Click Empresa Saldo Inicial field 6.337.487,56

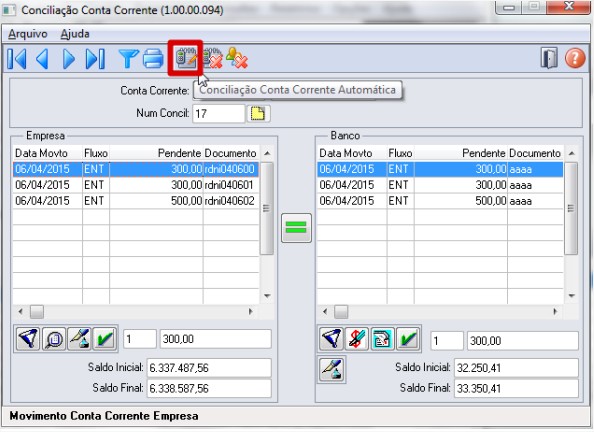(x=209, y=368)
